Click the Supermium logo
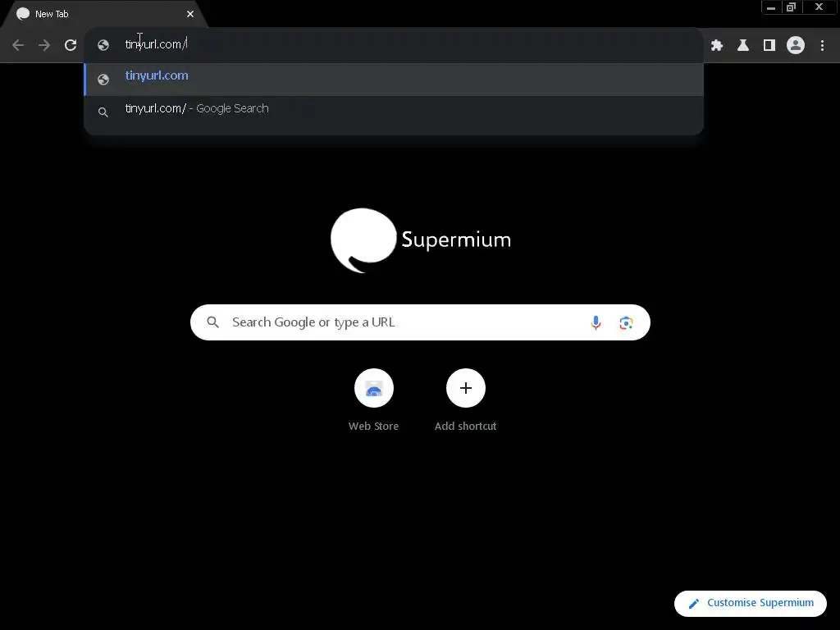This screenshot has height=630, width=840. click(x=420, y=240)
